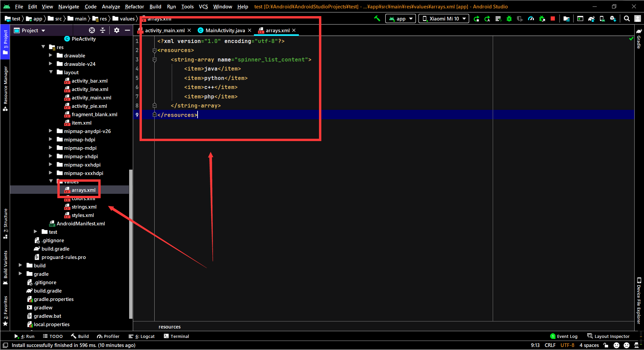Stop the running app with red square
Screen dimensions: 644x350
[x=553, y=18]
